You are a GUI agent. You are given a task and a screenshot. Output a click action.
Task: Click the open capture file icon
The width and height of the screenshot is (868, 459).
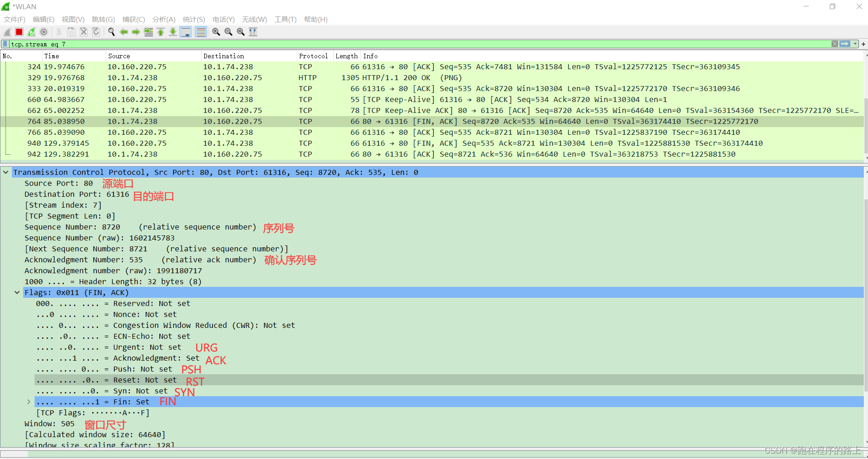[59, 32]
